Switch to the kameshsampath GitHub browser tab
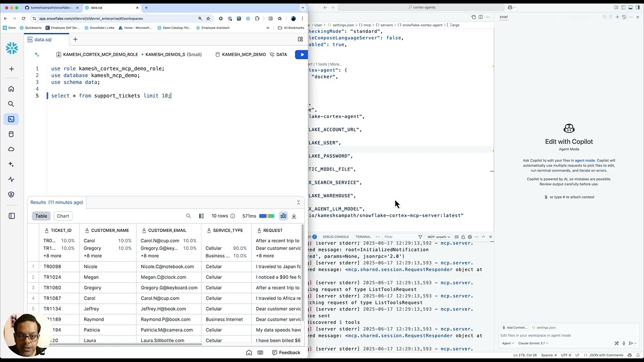This screenshot has height=362, width=644. click(52, 8)
